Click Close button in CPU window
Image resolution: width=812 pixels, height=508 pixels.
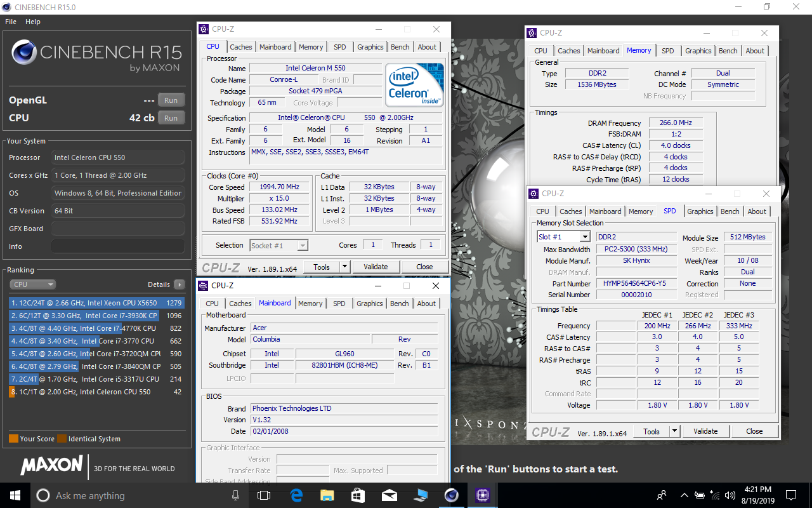pyautogui.click(x=424, y=267)
